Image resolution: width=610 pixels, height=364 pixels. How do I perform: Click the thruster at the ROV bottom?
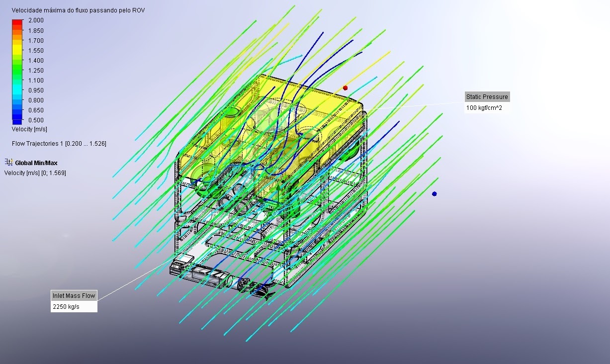246,285
